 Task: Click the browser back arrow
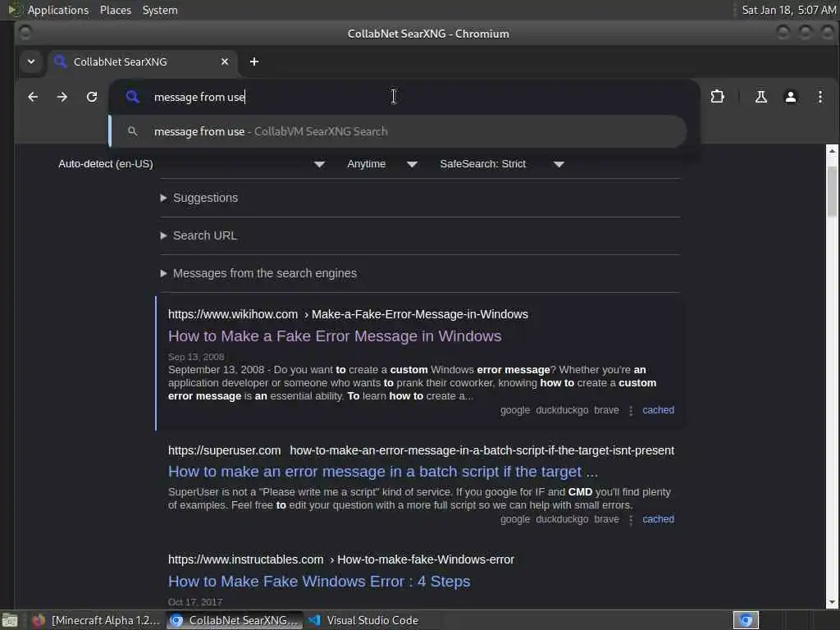pyautogui.click(x=33, y=97)
